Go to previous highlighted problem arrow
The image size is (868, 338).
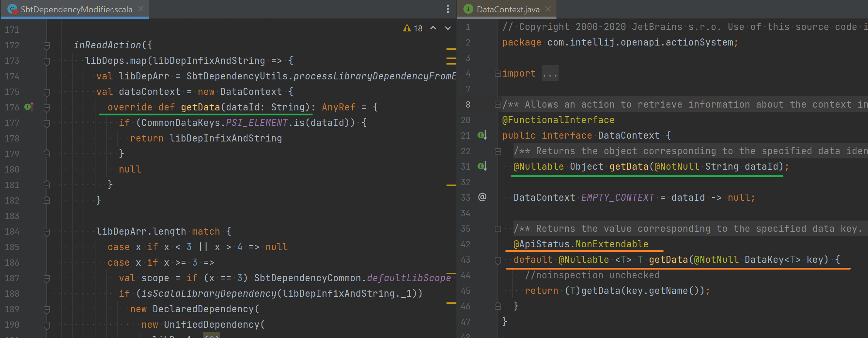(433, 28)
